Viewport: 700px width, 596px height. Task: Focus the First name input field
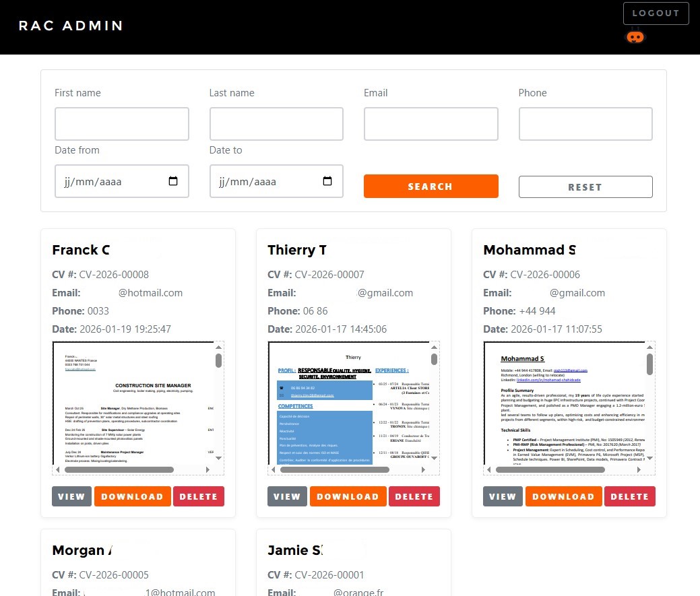pyautogui.click(x=121, y=124)
